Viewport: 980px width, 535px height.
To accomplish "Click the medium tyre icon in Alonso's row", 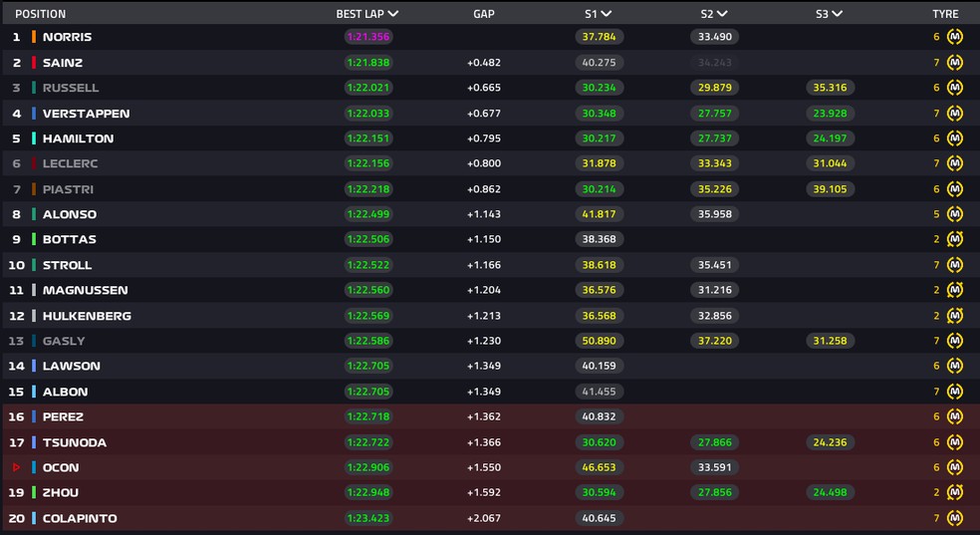I will 954,214.
